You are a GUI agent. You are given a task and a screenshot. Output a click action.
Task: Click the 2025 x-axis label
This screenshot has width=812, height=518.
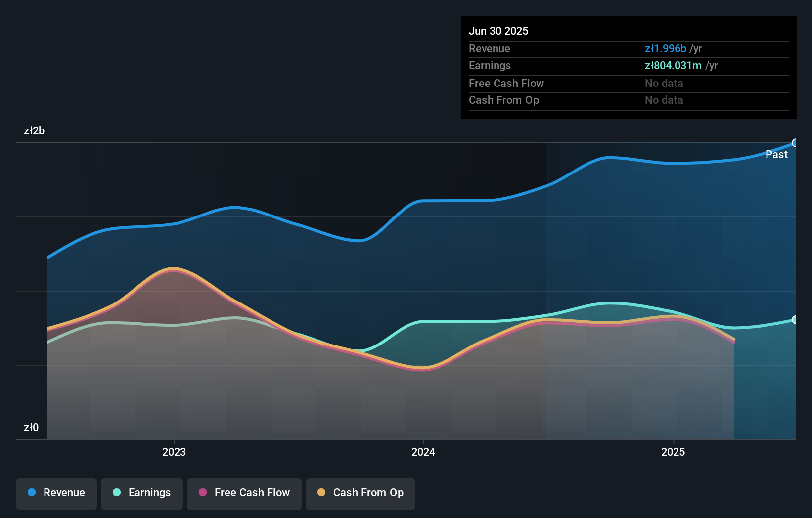673,452
